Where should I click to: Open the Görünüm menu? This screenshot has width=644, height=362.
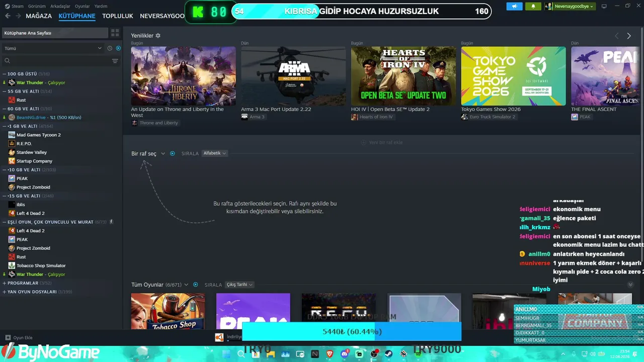(37, 6)
